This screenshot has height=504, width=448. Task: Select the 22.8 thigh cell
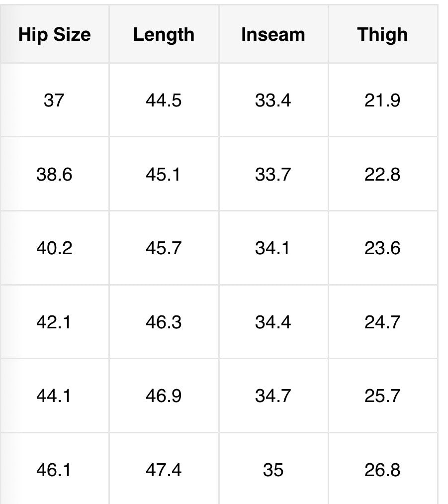coord(382,175)
